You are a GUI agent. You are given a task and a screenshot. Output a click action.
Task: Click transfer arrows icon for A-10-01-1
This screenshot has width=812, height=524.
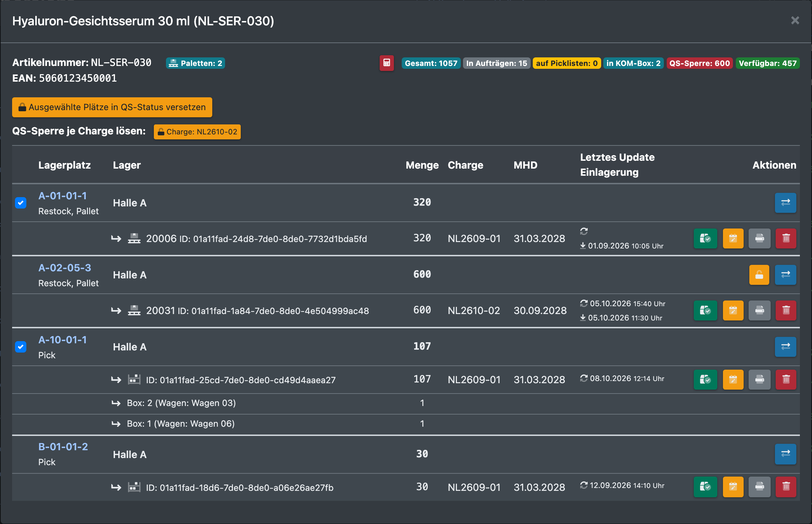[785, 347]
